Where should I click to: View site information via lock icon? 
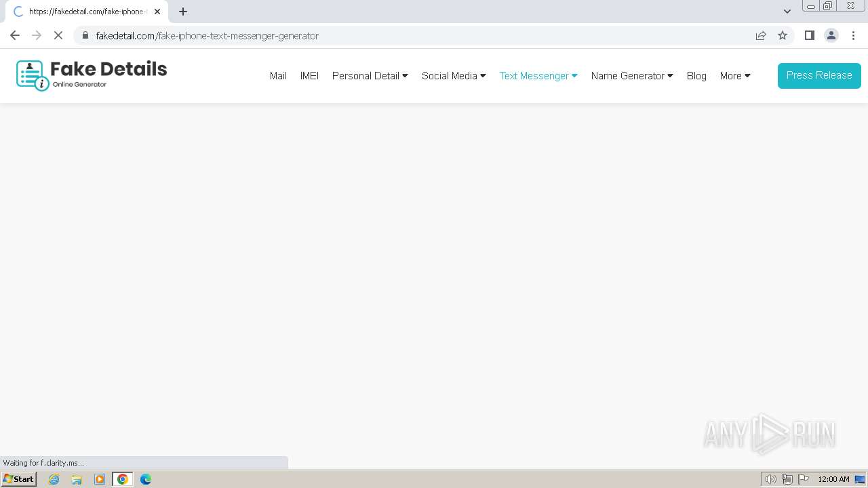85,35
